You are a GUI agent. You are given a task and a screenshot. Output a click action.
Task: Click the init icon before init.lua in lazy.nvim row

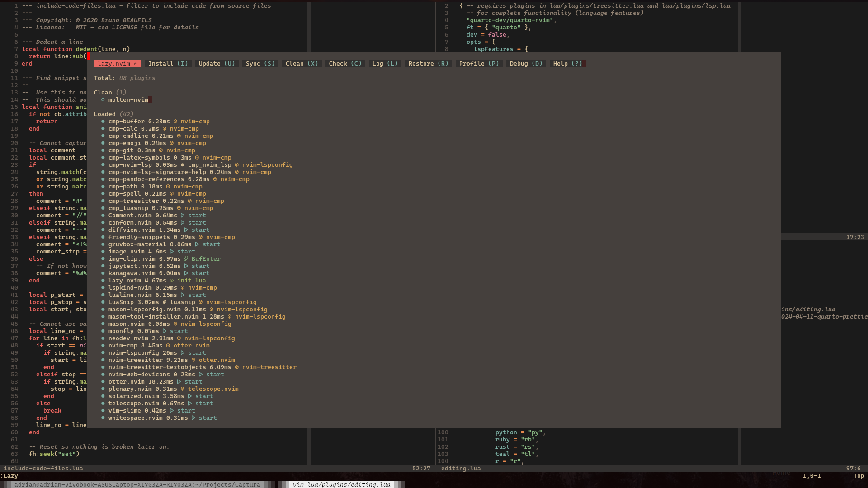click(172, 281)
